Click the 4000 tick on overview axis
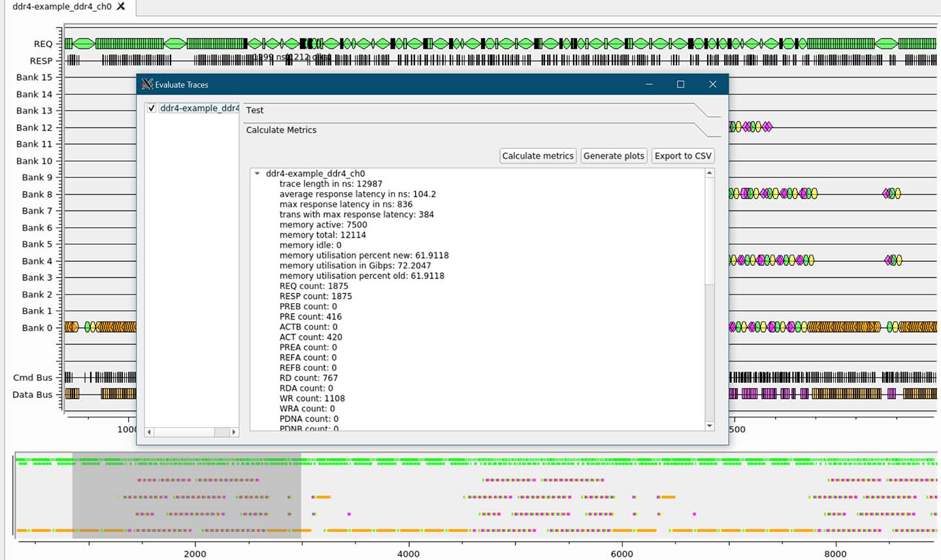The image size is (941, 560). pyautogui.click(x=408, y=553)
